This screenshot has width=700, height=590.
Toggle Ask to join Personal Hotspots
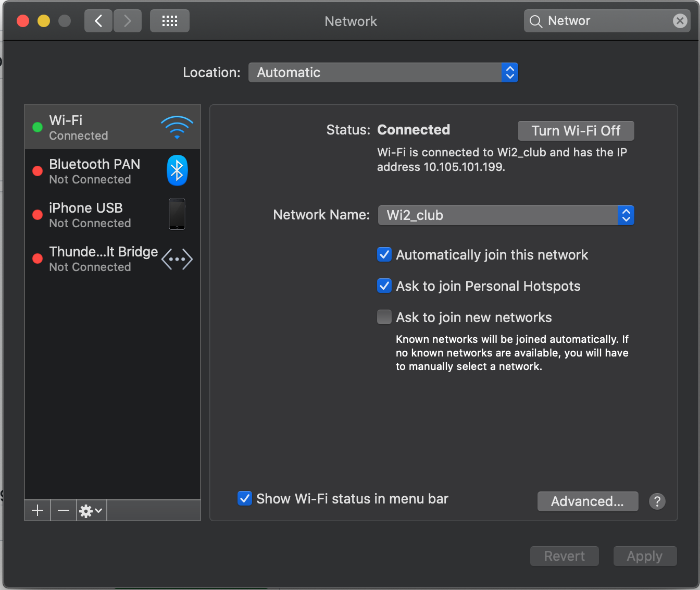tap(384, 286)
